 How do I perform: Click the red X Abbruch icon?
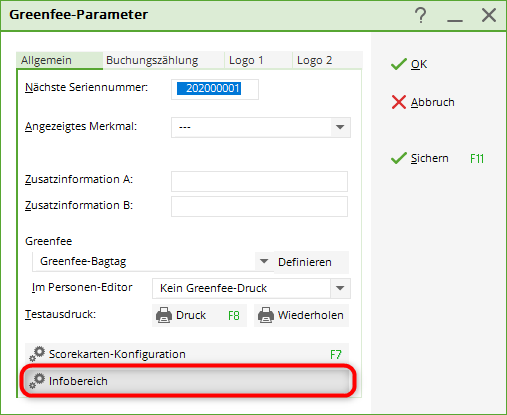tap(399, 102)
